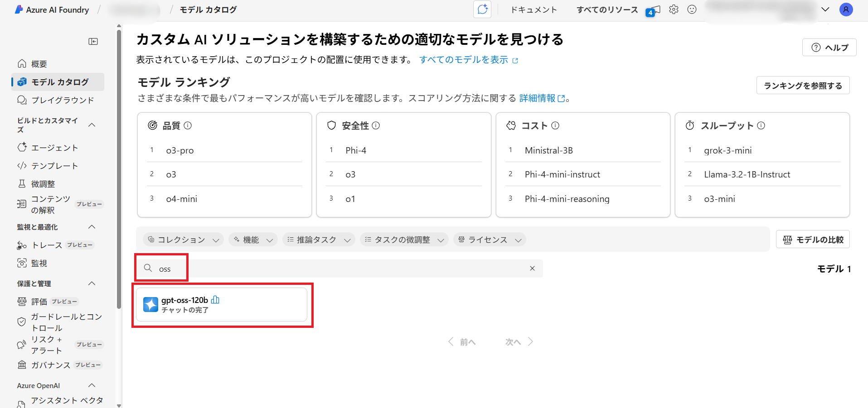Clear the search text with X
This screenshot has width=868, height=408.
pyautogui.click(x=532, y=269)
